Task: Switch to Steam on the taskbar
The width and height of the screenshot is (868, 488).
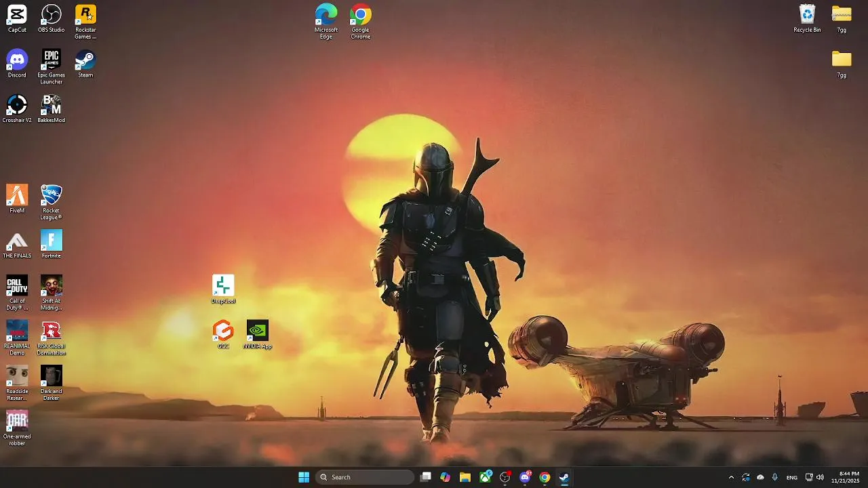Action: click(x=564, y=477)
